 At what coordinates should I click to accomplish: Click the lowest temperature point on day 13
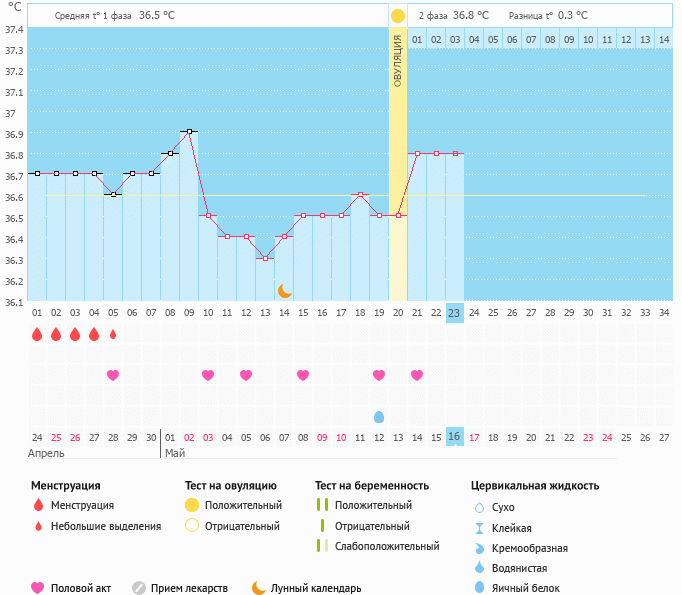click(265, 258)
